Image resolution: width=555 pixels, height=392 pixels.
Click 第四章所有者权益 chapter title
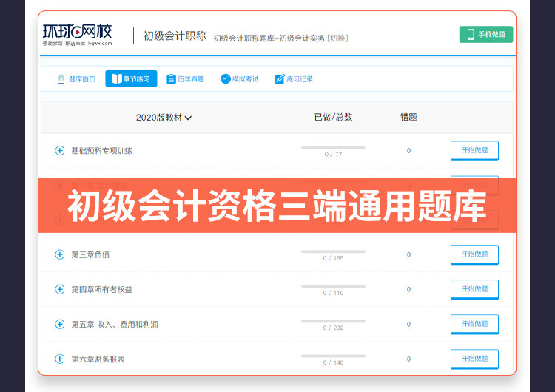tap(101, 289)
